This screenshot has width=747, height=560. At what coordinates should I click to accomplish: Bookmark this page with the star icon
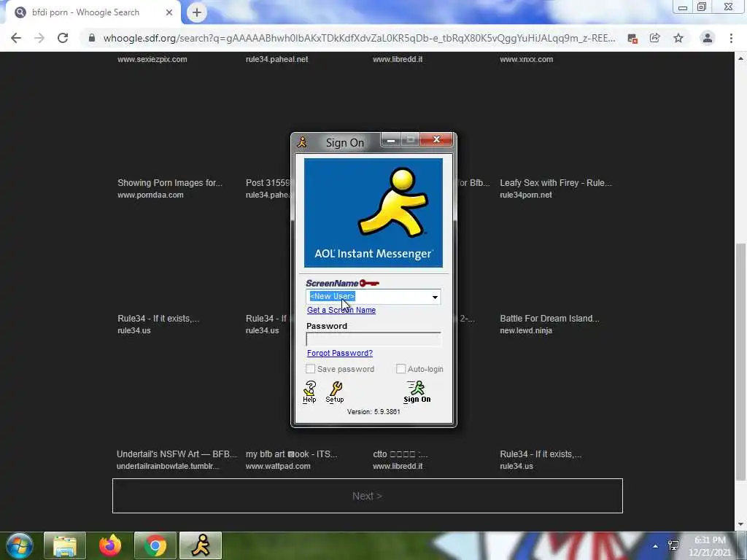coord(678,38)
